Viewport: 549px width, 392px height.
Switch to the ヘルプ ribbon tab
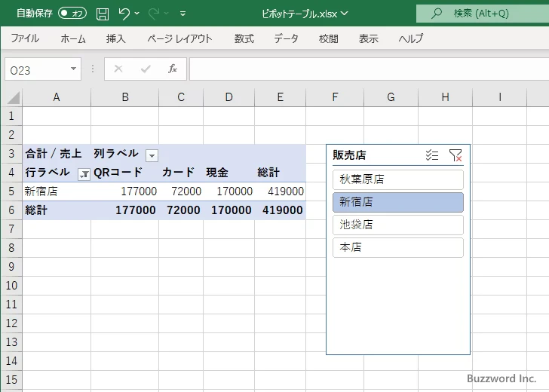coord(411,38)
